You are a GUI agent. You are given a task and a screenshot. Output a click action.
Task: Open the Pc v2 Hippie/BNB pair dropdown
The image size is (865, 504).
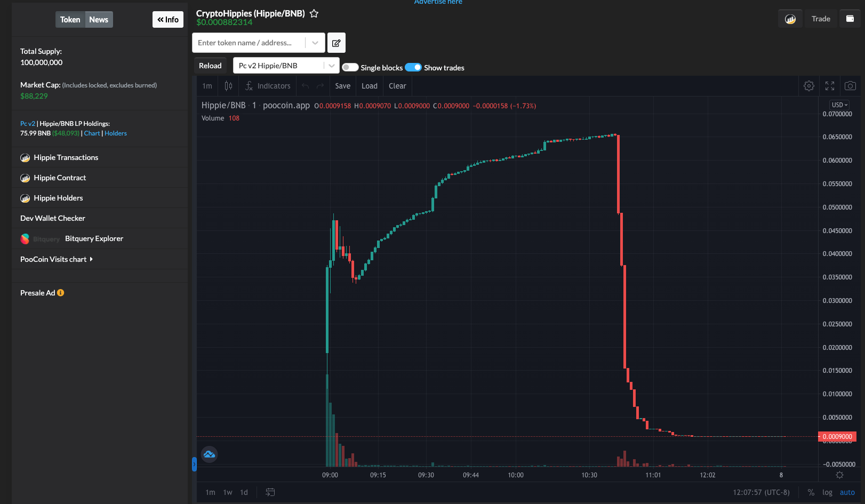point(286,66)
